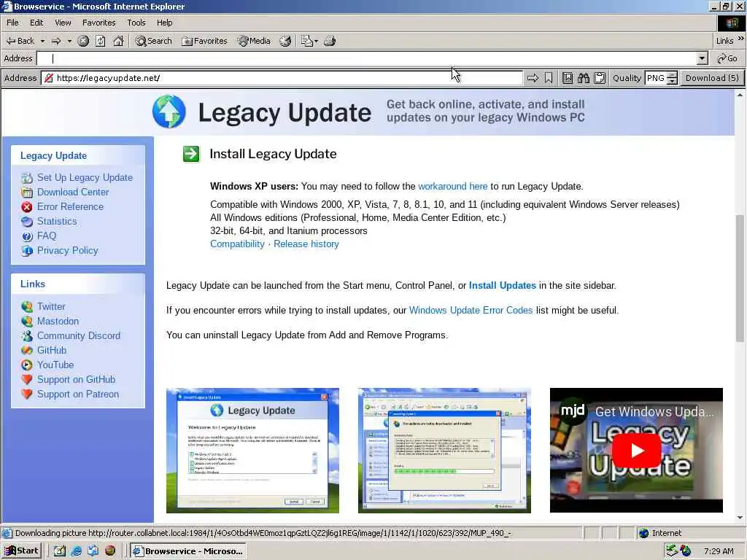This screenshot has height=560, width=747.
Task: Open the IE address bar dropdown
Action: (702, 58)
